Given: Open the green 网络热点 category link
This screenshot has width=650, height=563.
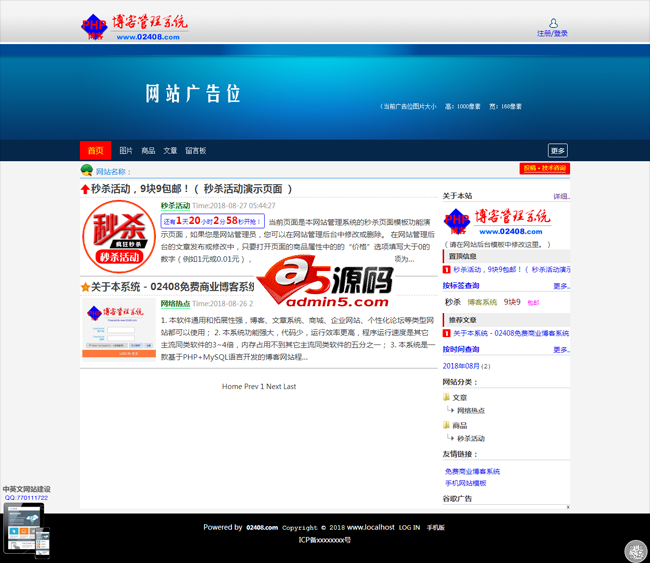Looking at the screenshot, I should click(x=175, y=304).
